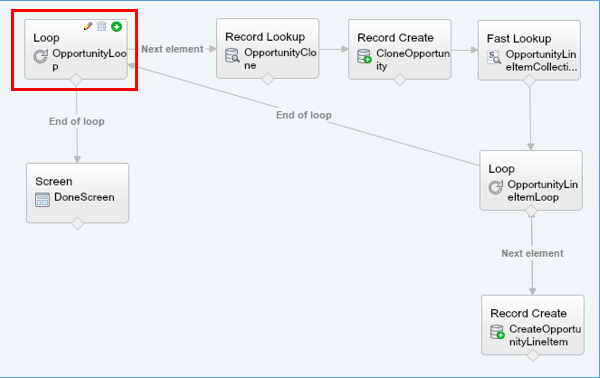Click the Record Create icon beside CreateOpportunityLineItem

pos(498,332)
